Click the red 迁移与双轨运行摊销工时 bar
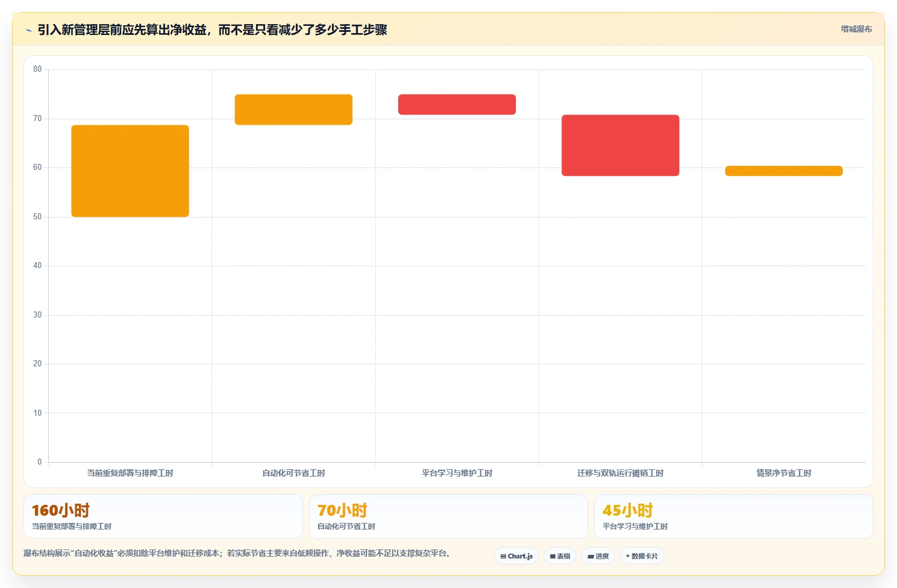Viewport: 897px width, 588px height. [x=620, y=145]
